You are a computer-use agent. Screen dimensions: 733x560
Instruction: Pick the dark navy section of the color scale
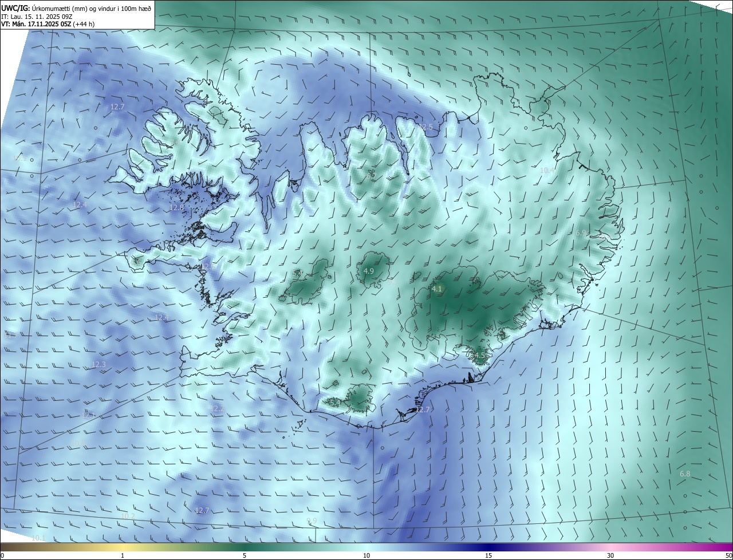[x=488, y=547]
